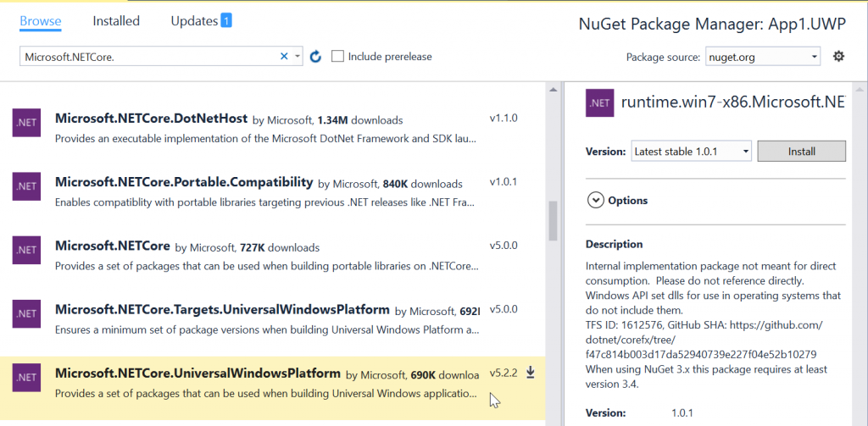Select the Microsoft.NETCore.DotNetHost package title
Image resolution: width=868 pixels, height=426 pixels.
pyautogui.click(x=151, y=119)
